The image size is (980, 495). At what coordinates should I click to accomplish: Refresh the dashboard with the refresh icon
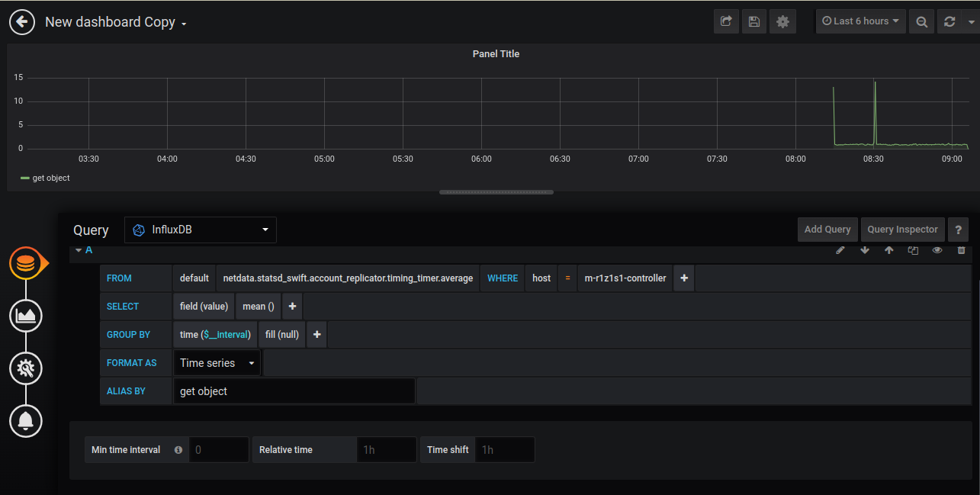click(x=949, y=22)
